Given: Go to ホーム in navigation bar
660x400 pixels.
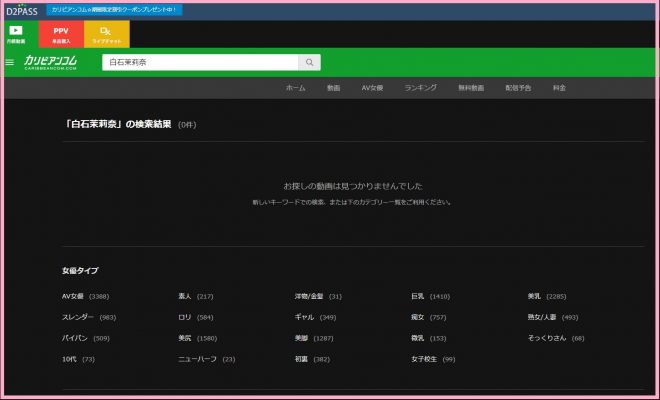Looking at the screenshot, I should pos(295,88).
